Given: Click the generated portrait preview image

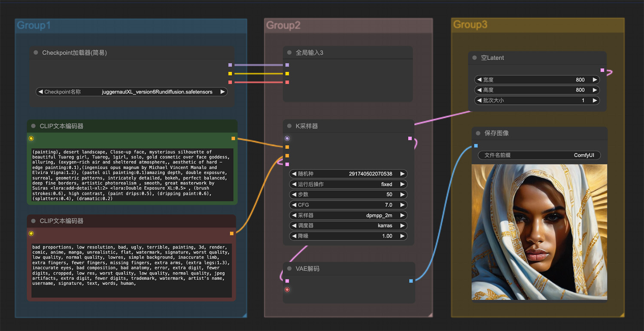Looking at the screenshot, I should pyautogui.click(x=539, y=232).
